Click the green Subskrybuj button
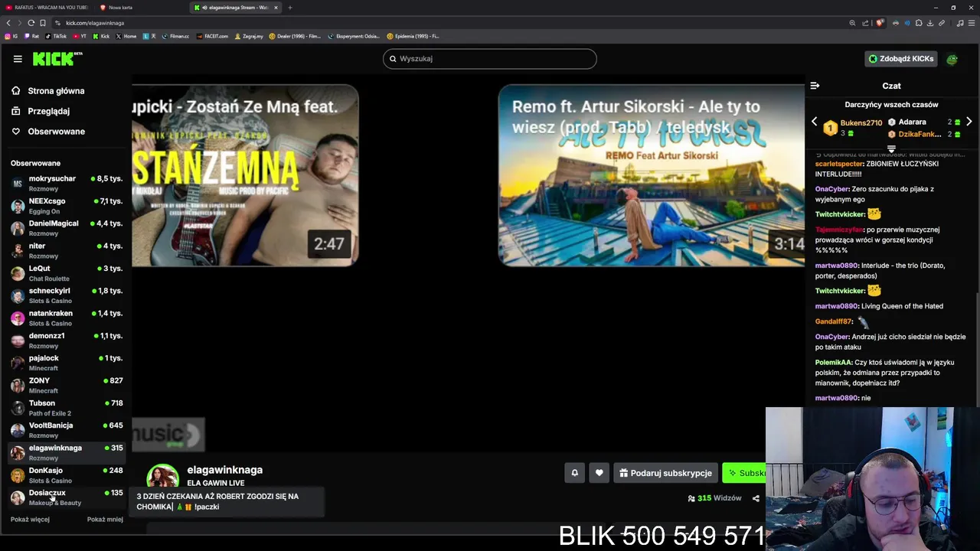 (x=745, y=473)
